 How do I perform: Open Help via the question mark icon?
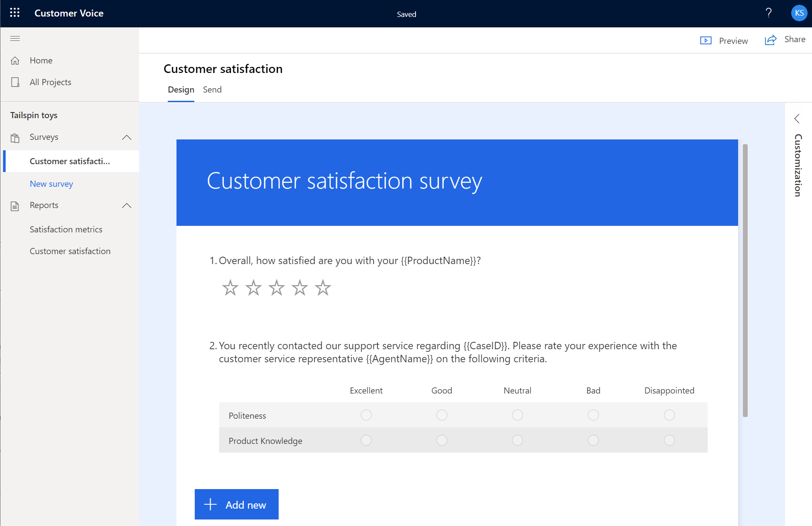point(769,13)
